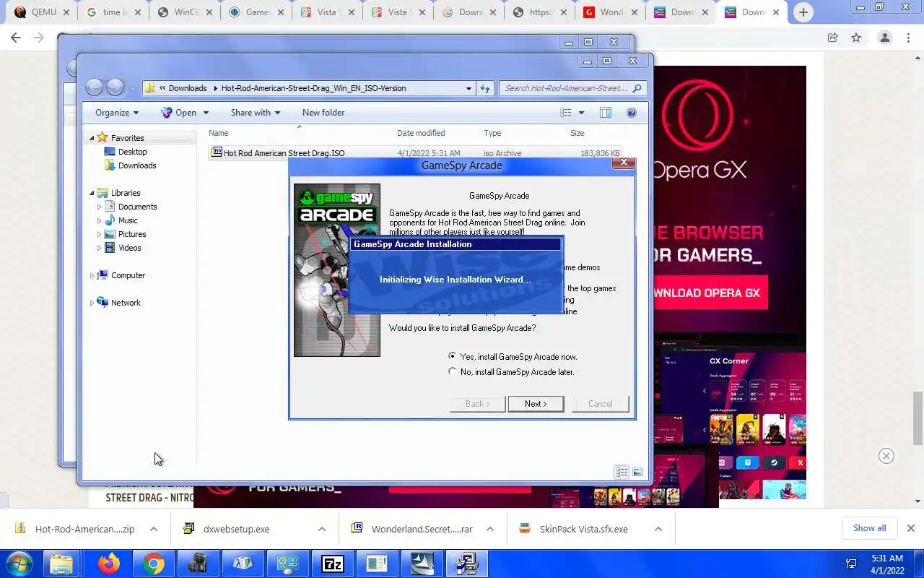
Task: Switch to the Wond browser tab
Action: point(611,12)
